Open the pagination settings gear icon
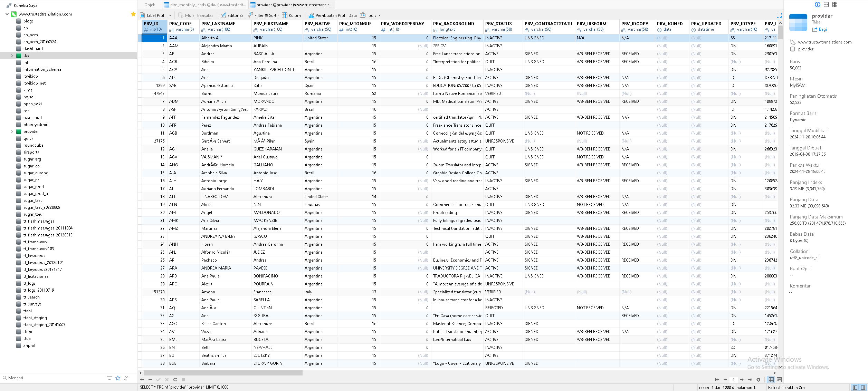This screenshot has width=868, height=391. (759, 380)
